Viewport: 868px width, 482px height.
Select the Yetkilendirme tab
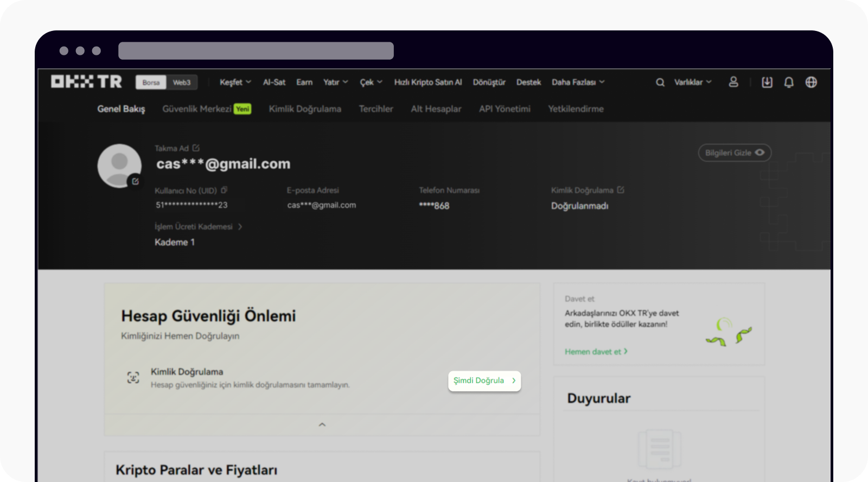point(576,109)
